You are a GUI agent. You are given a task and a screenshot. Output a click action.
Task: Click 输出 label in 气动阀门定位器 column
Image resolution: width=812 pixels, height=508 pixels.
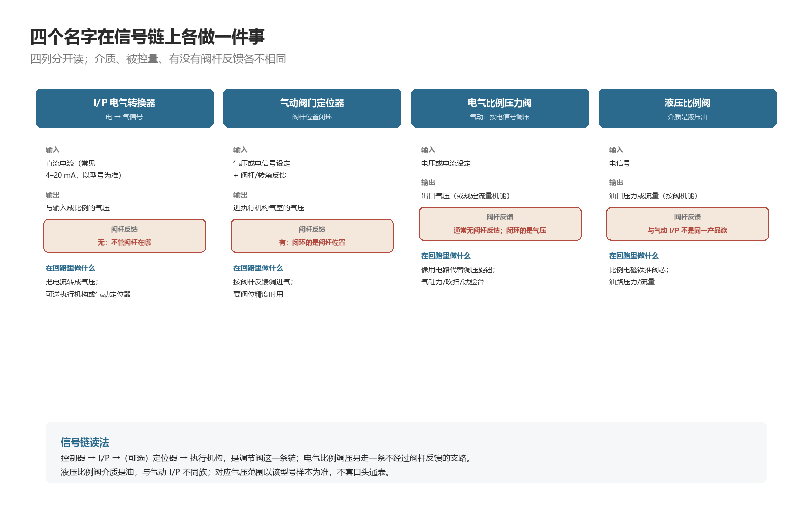tap(241, 195)
